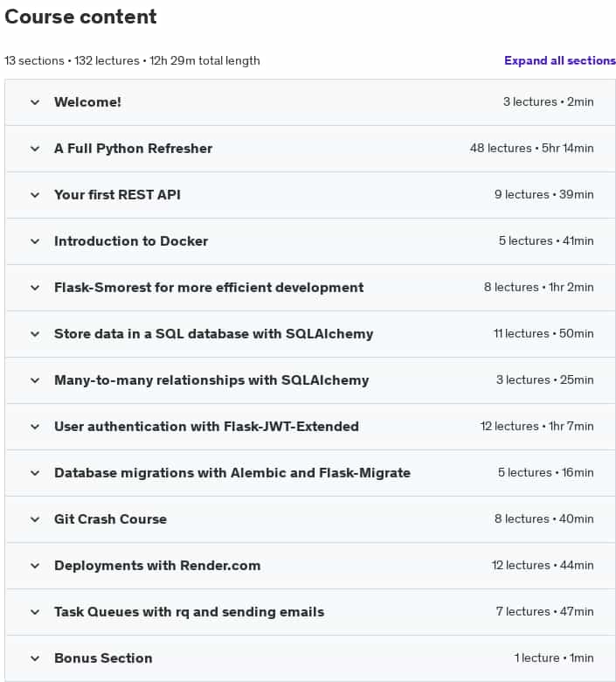Expand Introduction to Docker chevron

click(35, 241)
